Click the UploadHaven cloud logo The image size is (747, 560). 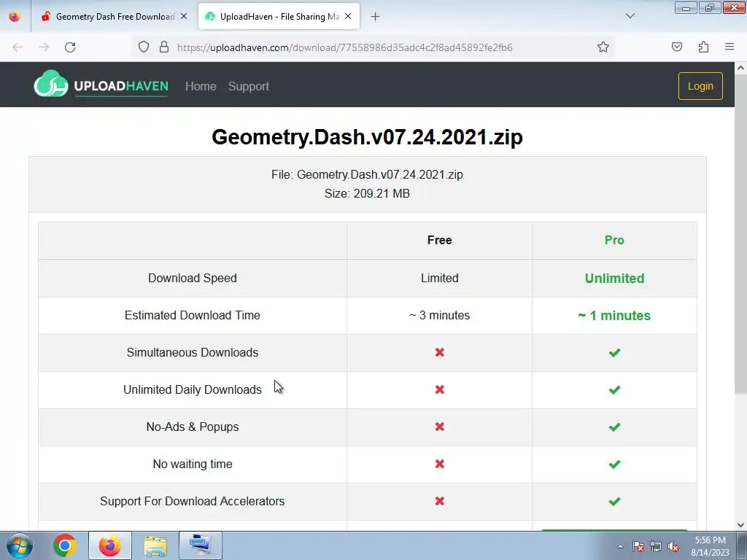pyautogui.click(x=51, y=85)
